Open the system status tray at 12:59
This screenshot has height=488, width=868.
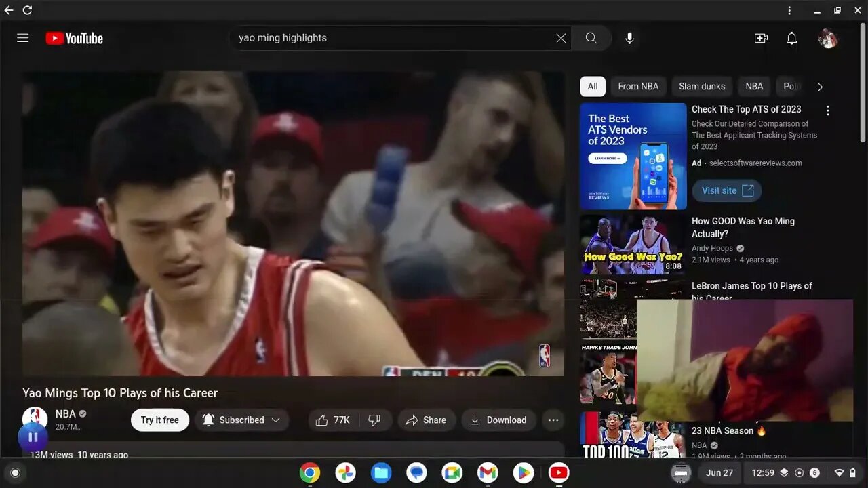point(804,473)
